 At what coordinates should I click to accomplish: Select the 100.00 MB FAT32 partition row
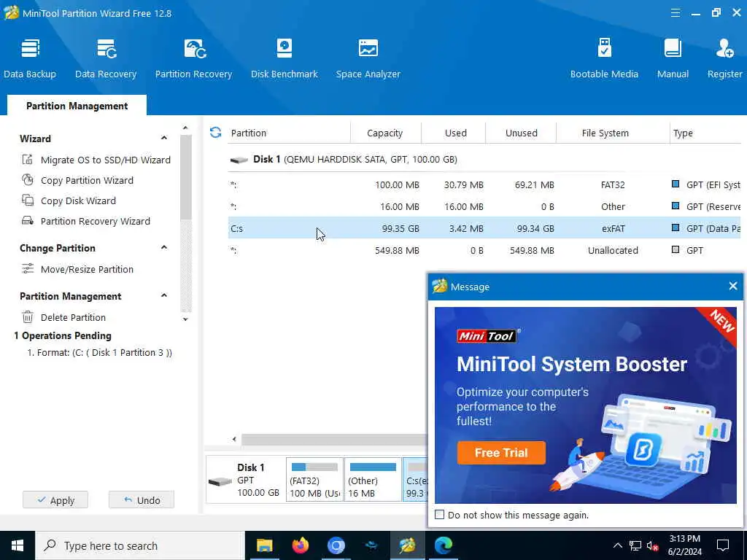point(485,184)
